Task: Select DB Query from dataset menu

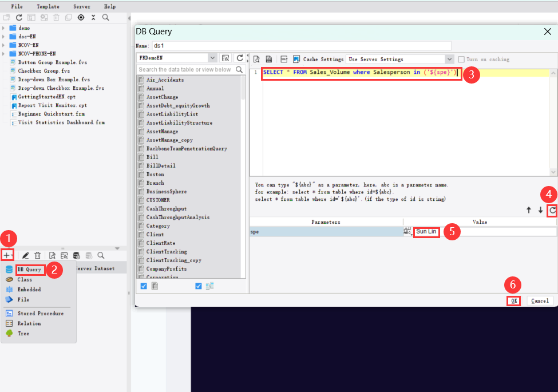Action: (x=29, y=270)
